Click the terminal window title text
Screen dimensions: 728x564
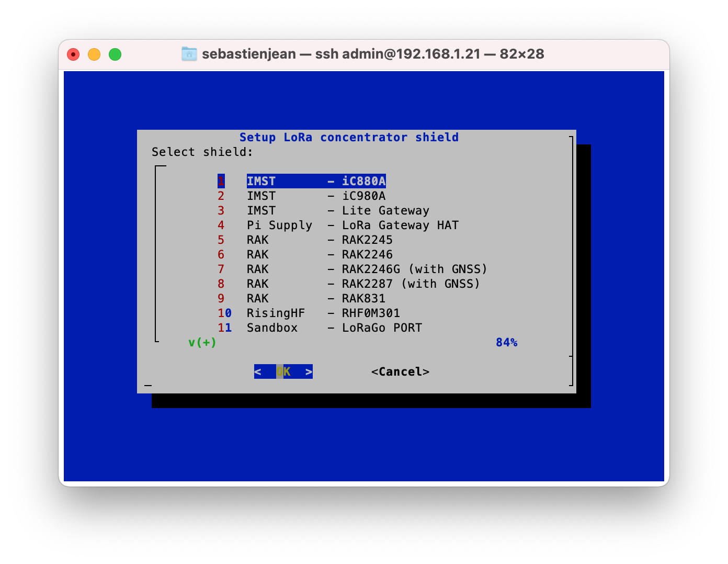[x=373, y=54]
